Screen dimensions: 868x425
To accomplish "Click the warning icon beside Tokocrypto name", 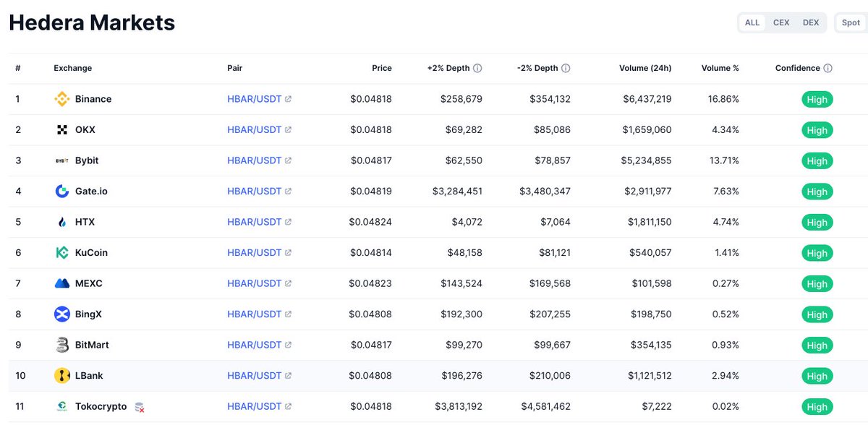I will pyautogui.click(x=140, y=407).
